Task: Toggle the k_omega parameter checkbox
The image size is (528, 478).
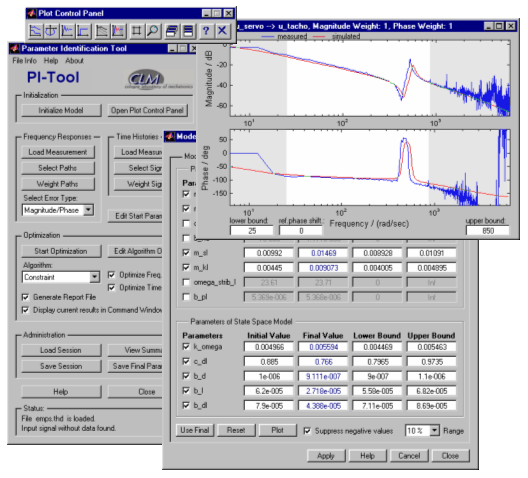Action: tap(186, 346)
